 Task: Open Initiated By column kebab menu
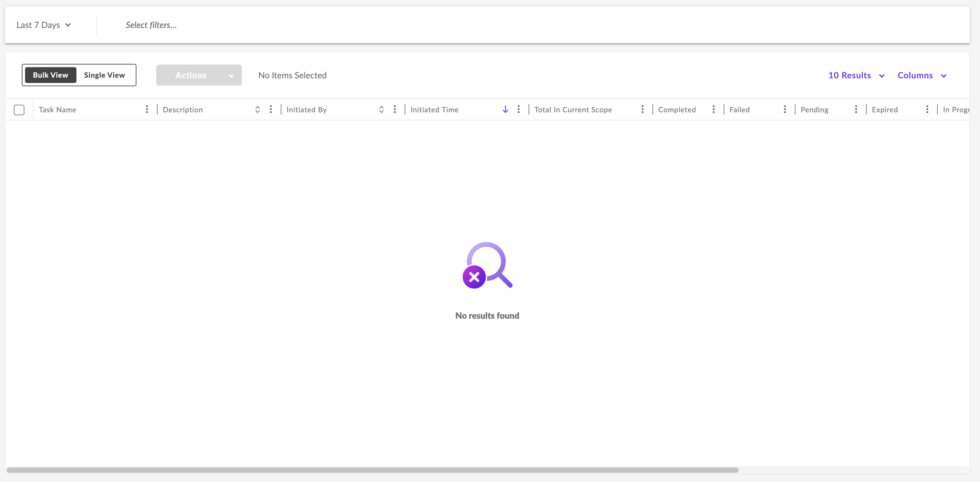coord(394,110)
